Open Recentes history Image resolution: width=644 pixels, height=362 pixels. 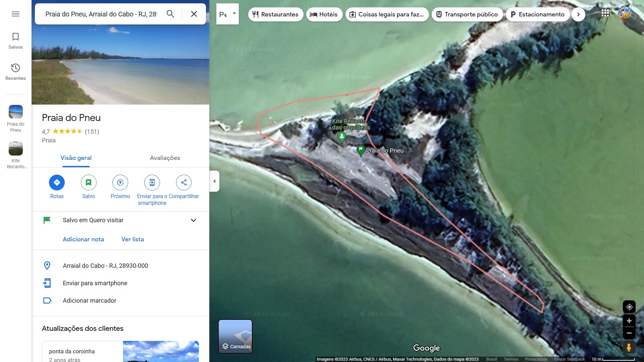[15, 72]
